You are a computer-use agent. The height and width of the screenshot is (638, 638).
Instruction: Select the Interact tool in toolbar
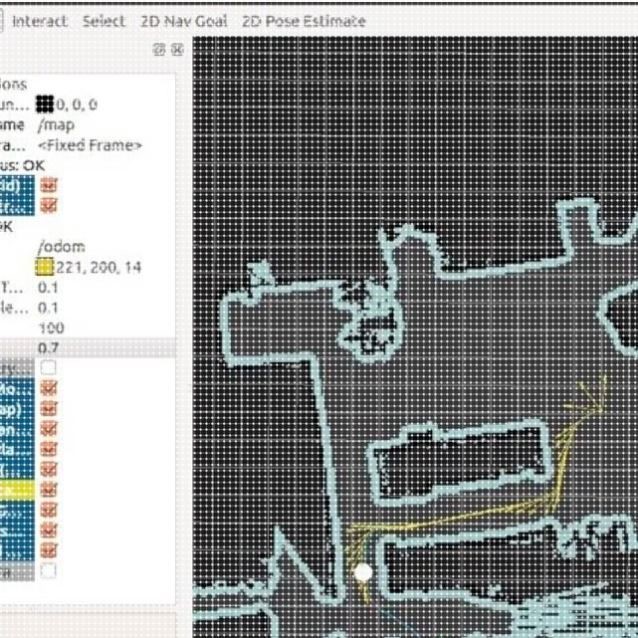(39, 21)
